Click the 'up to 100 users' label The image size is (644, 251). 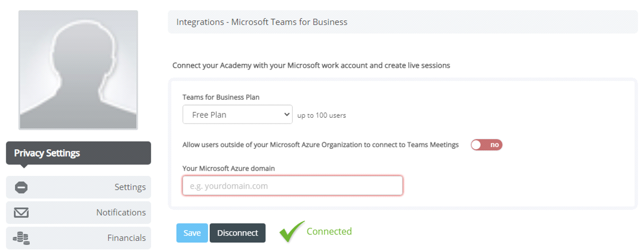(x=321, y=115)
